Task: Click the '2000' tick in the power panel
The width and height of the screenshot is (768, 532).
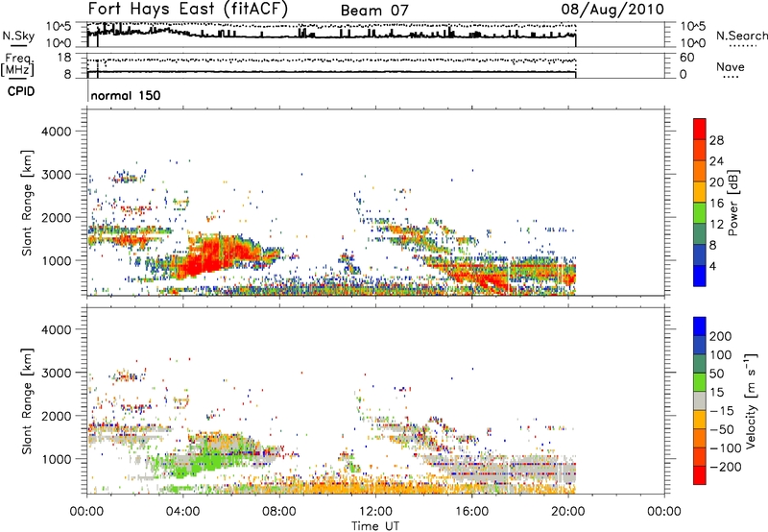Action: 56,217
